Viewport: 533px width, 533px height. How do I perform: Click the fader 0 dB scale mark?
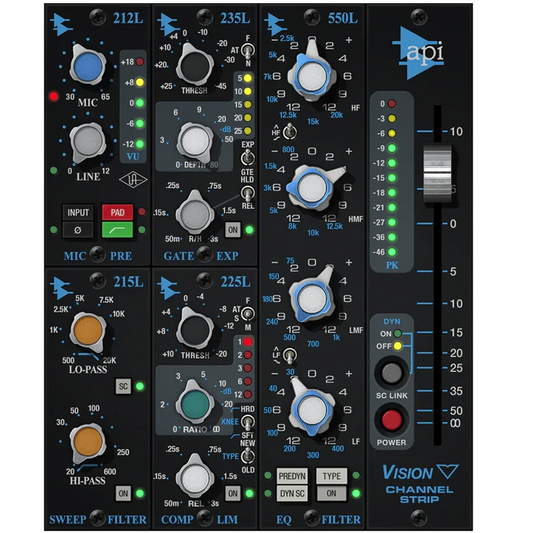click(453, 224)
